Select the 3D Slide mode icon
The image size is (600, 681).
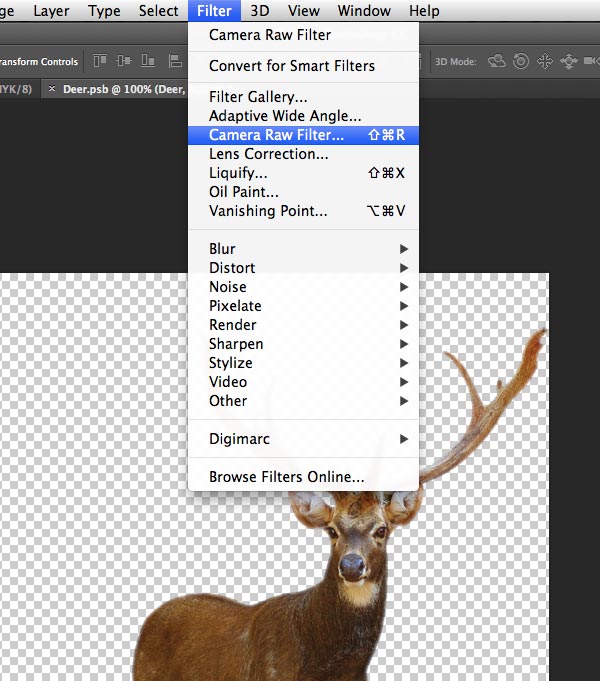pos(569,62)
